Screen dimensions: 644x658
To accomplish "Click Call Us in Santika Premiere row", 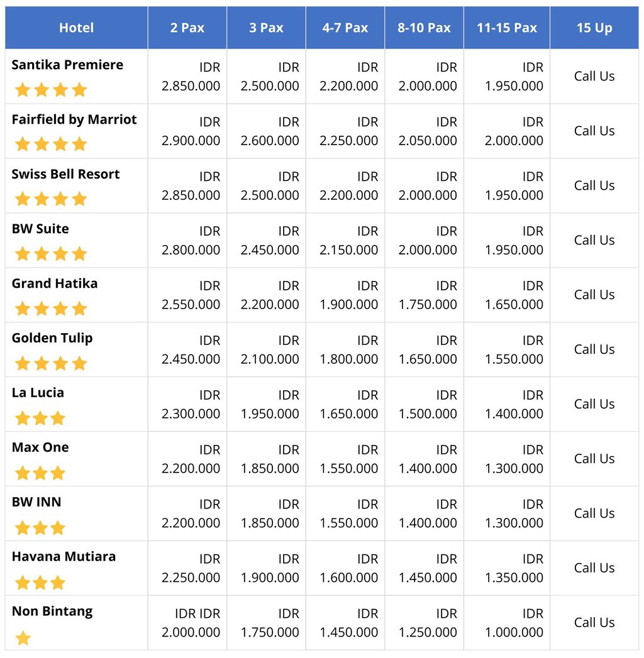I will [594, 76].
